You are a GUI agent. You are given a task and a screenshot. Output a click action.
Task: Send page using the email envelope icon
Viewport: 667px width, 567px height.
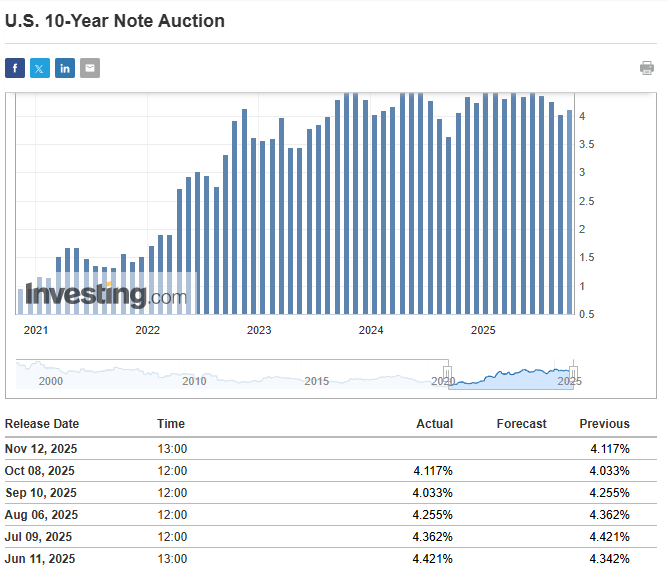pos(90,68)
